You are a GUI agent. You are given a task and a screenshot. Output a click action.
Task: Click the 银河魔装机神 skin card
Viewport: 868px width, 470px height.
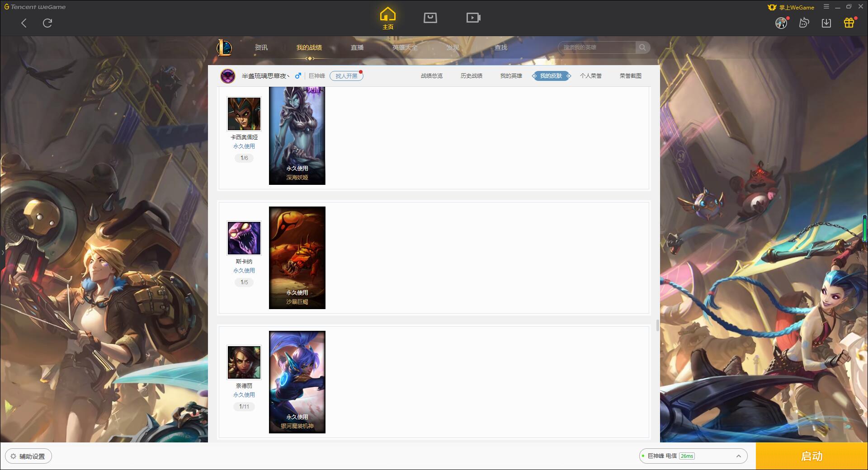click(297, 382)
